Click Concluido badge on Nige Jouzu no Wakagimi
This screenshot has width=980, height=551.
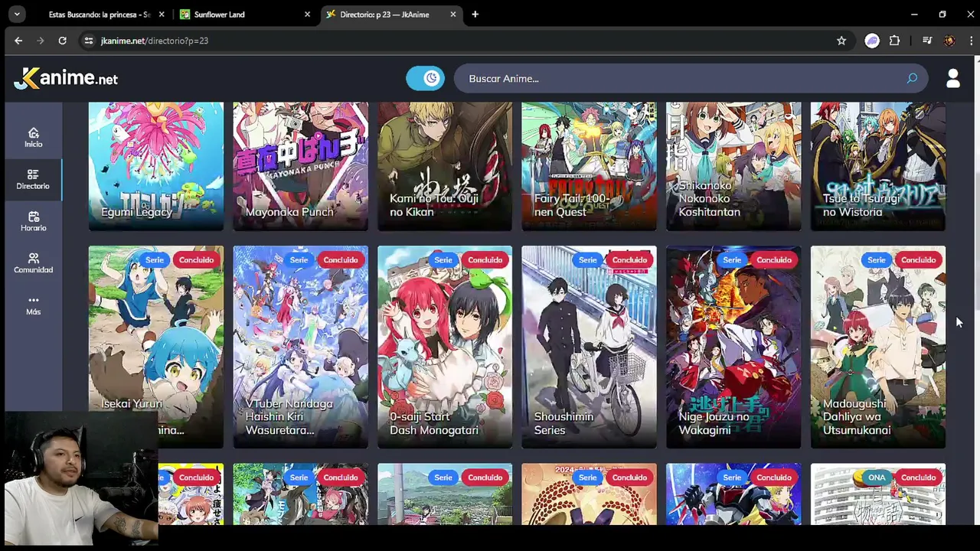[x=774, y=260]
